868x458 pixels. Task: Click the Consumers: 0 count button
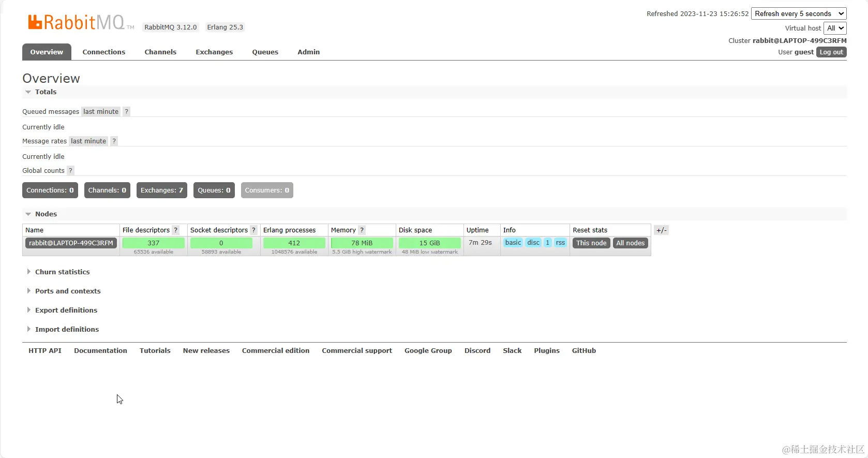point(267,190)
